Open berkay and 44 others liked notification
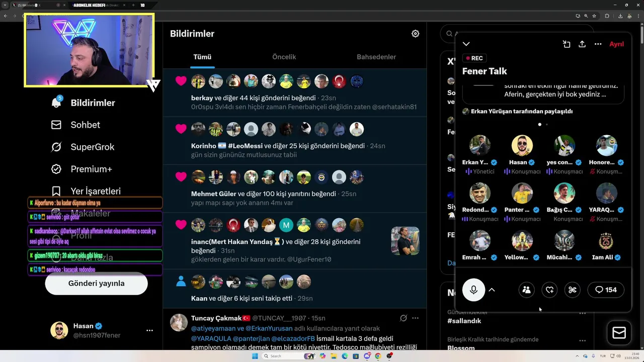The height and width of the screenshot is (362, 644). pyautogui.click(x=294, y=93)
